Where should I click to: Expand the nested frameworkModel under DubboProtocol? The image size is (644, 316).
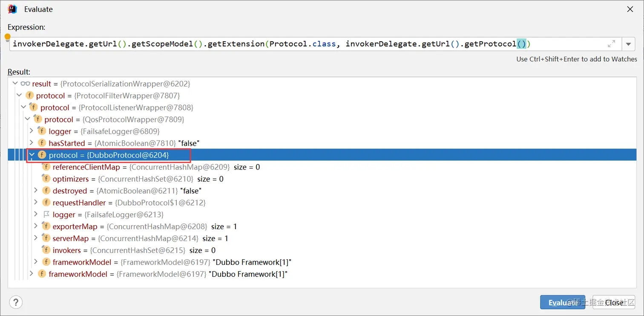(36, 262)
